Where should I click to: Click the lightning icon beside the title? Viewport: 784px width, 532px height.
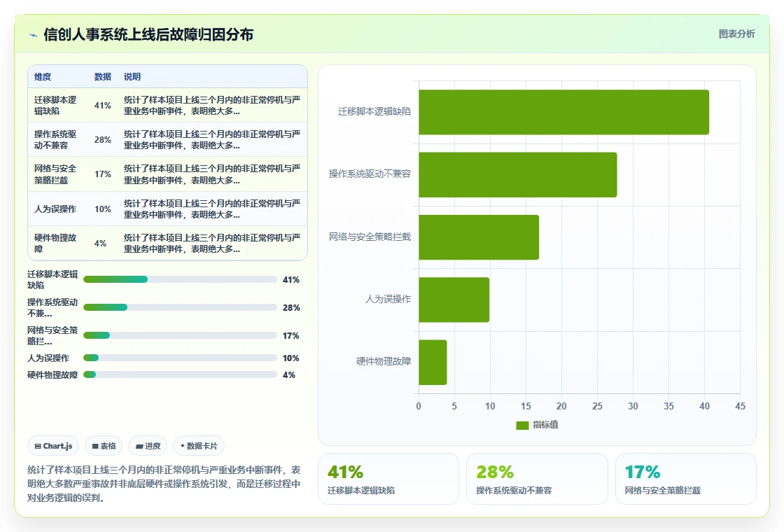click(x=34, y=35)
